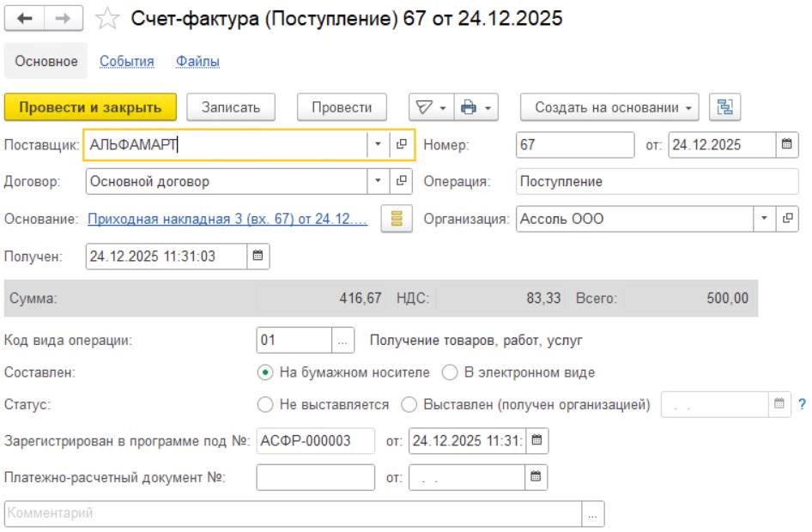
Task: Expand the Договор dropdown list
Action: click(378, 181)
